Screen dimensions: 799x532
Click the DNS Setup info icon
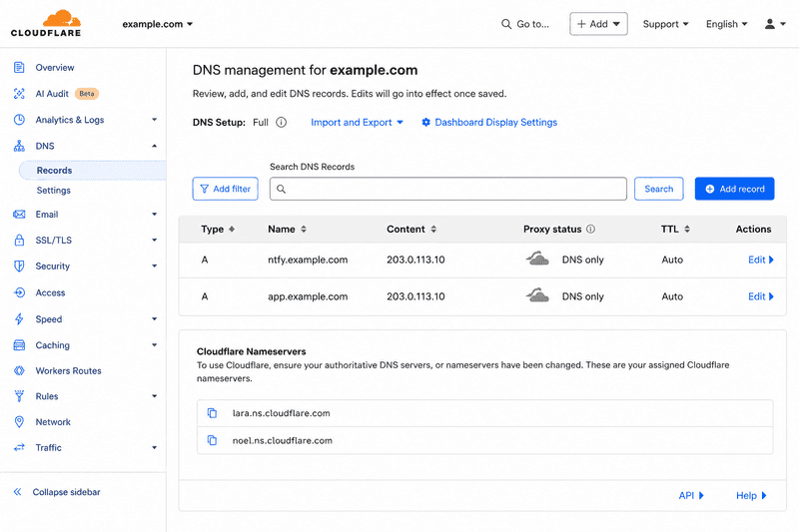(x=282, y=122)
